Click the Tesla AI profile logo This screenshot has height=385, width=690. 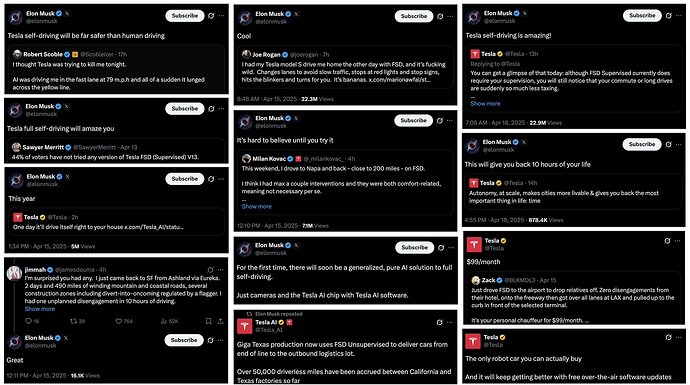245,326
